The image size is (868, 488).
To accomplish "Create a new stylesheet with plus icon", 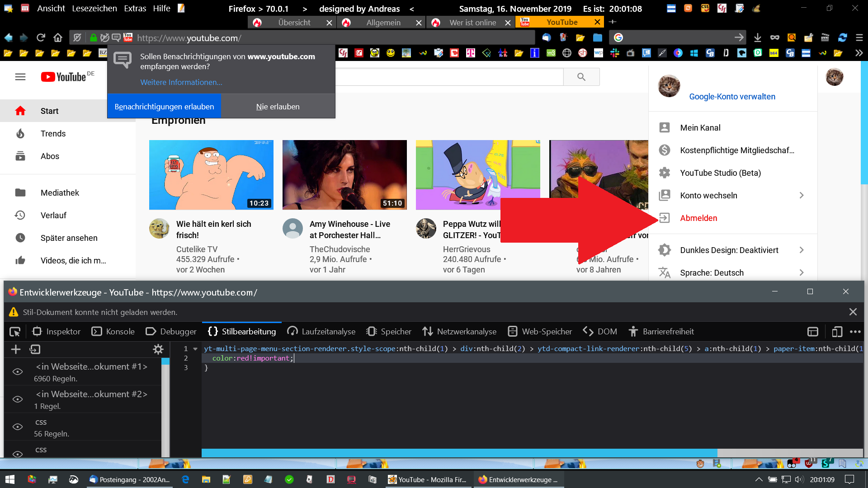I will [x=16, y=349].
